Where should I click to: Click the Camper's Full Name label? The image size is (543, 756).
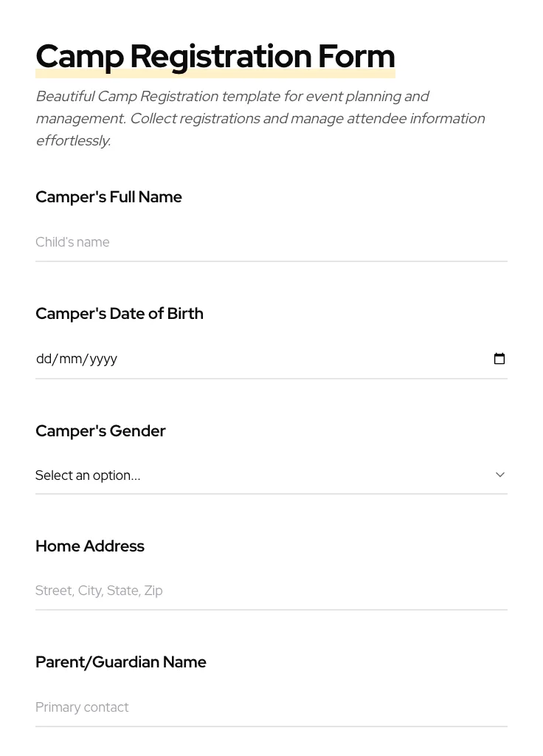(108, 197)
